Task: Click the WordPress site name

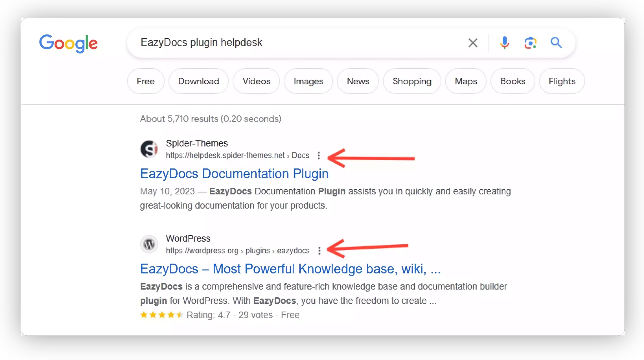Action: pos(188,238)
